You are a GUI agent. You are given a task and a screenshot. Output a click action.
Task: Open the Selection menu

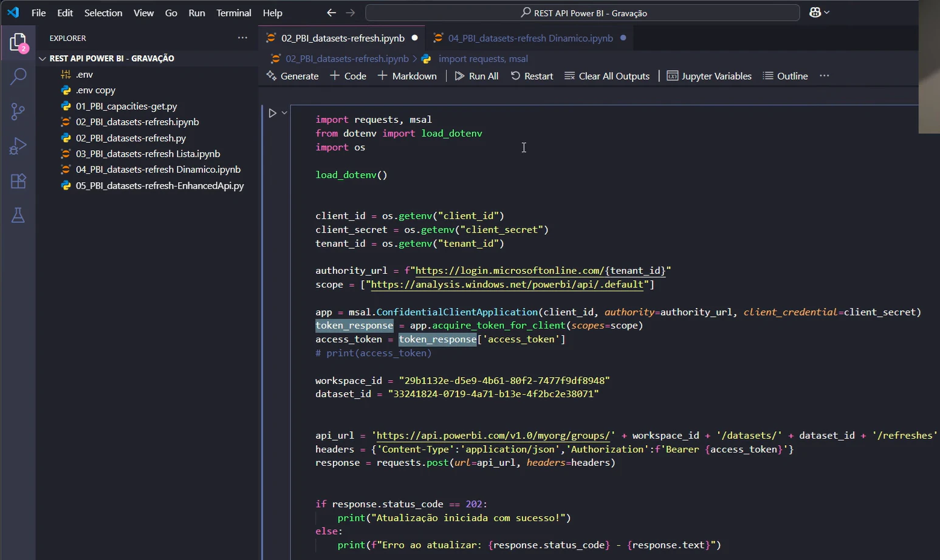click(x=103, y=13)
